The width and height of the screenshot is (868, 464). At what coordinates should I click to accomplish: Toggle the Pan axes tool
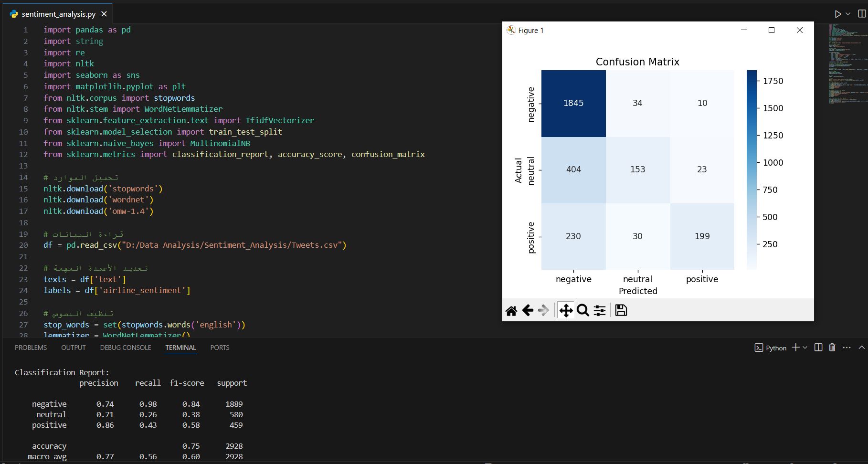(566, 311)
